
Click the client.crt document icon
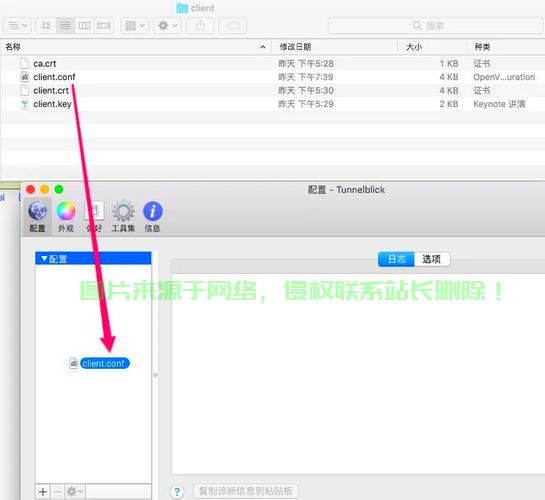pos(25,90)
